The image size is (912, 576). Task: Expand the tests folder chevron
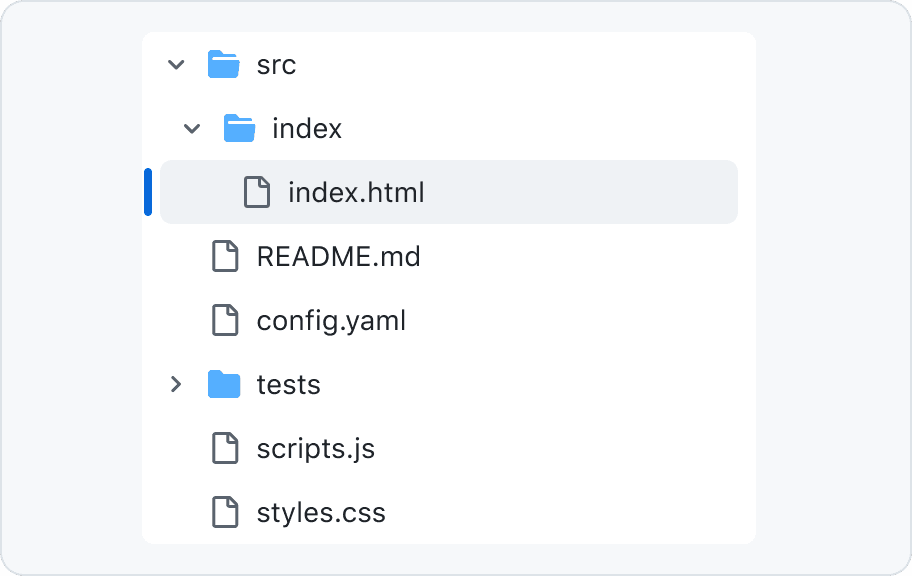click(176, 384)
